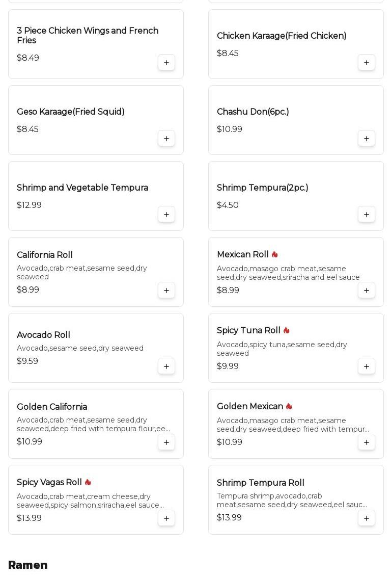The width and height of the screenshot is (392, 578).
Task: Select the Ramen section heading
Action: coord(28,565)
